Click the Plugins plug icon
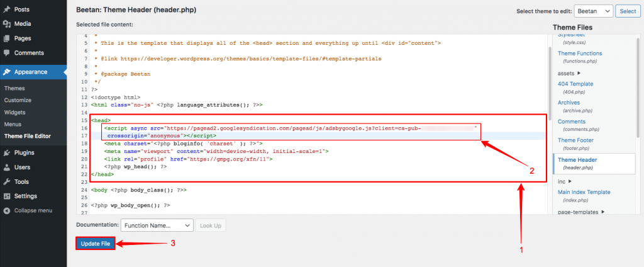The height and width of the screenshot is (267, 644). 6,152
